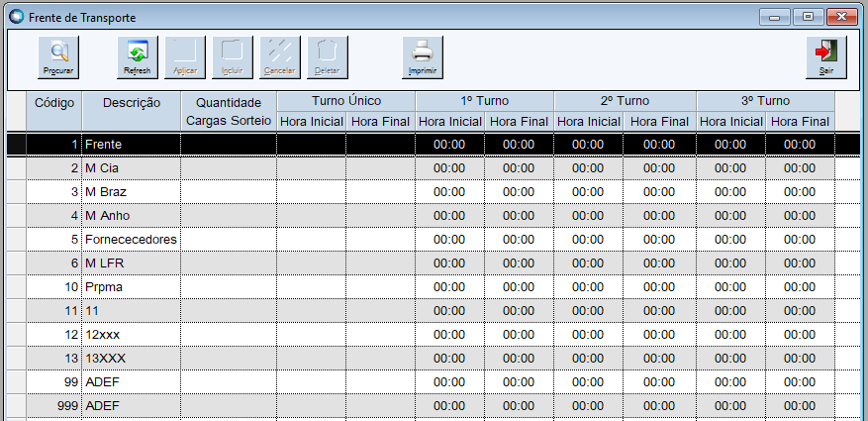Image resolution: width=868 pixels, height=421 pixels.
Task: Click 2º Turno Hora Final for M LFR
Action: pyautogui.click(x=659, y=263)
